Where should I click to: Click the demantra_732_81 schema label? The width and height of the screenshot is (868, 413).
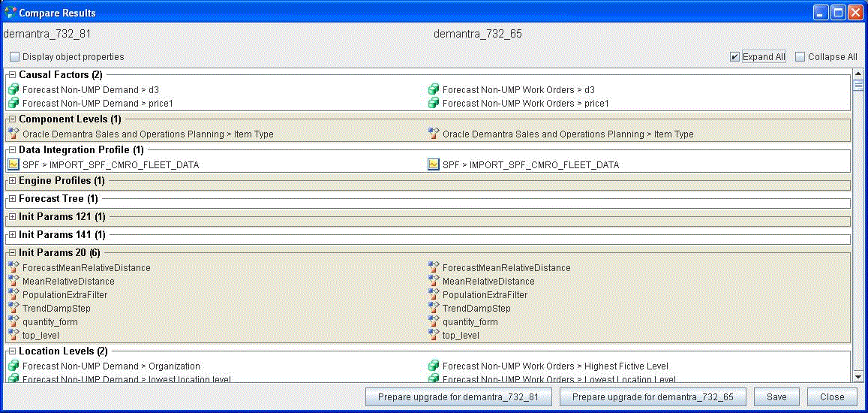pos(47,35)
